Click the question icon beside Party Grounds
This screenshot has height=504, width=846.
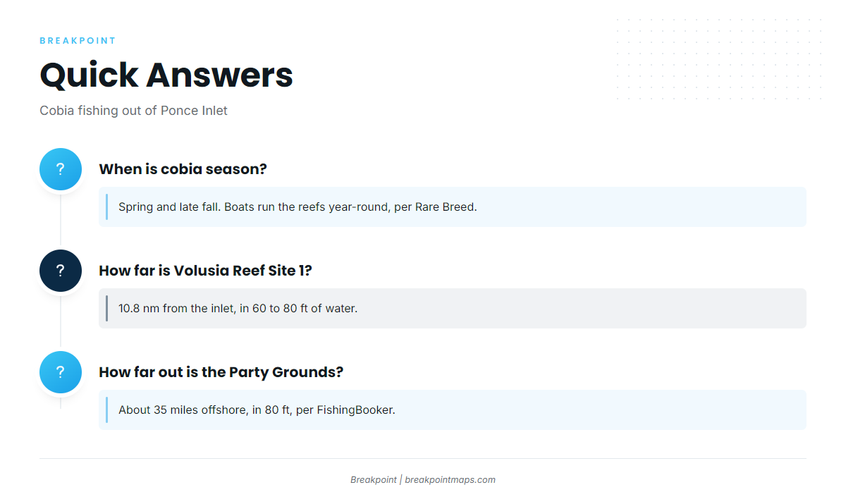(61, 372)
